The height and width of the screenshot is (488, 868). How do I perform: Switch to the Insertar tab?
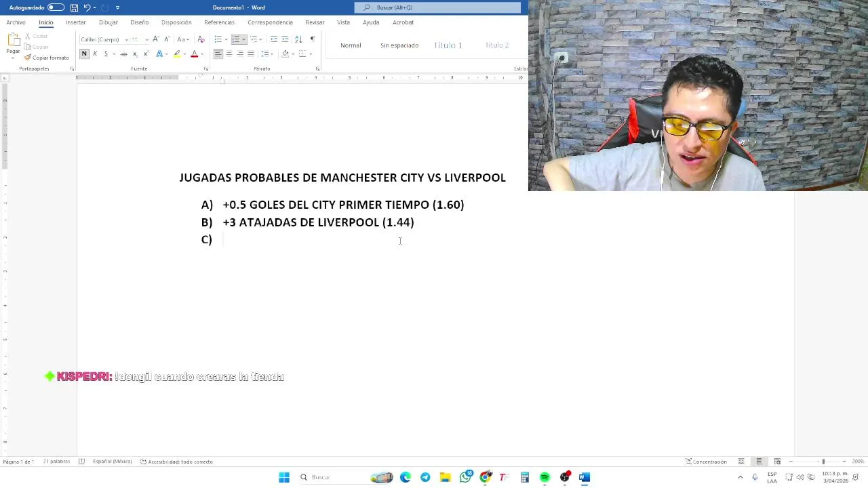pyautogui.click(x=76, y=22)
